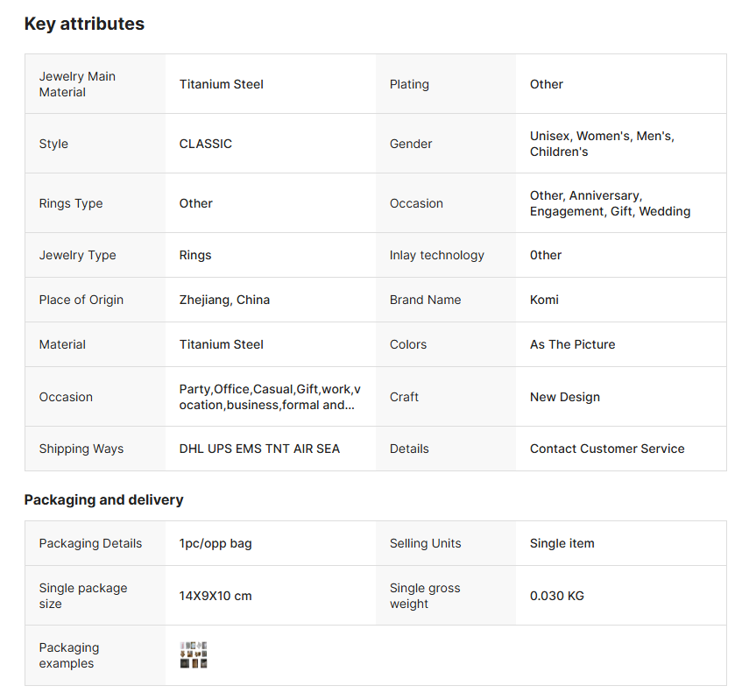
Task: Select the As The Picture colors value
Action: (572, 344)
